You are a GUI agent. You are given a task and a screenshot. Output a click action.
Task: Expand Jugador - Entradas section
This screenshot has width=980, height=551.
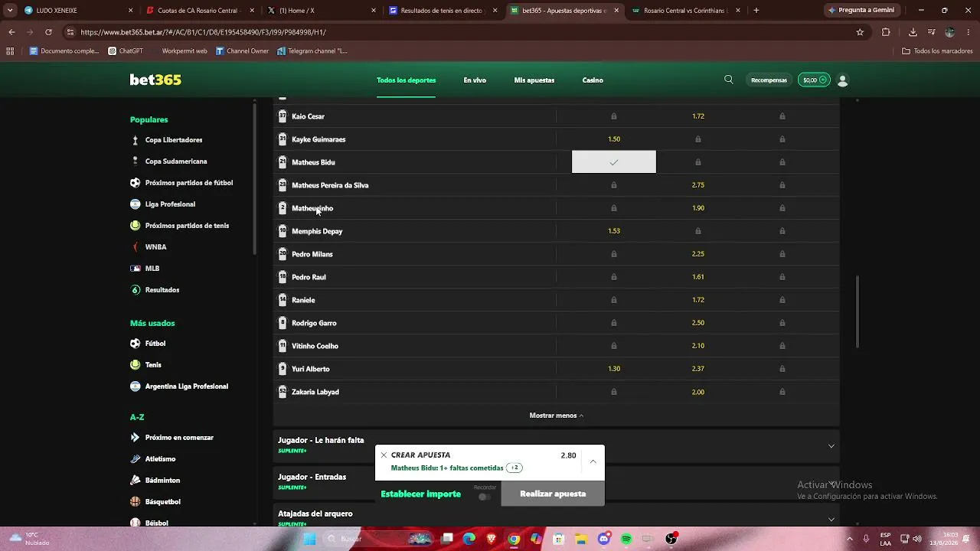click(x=557, y=481)
